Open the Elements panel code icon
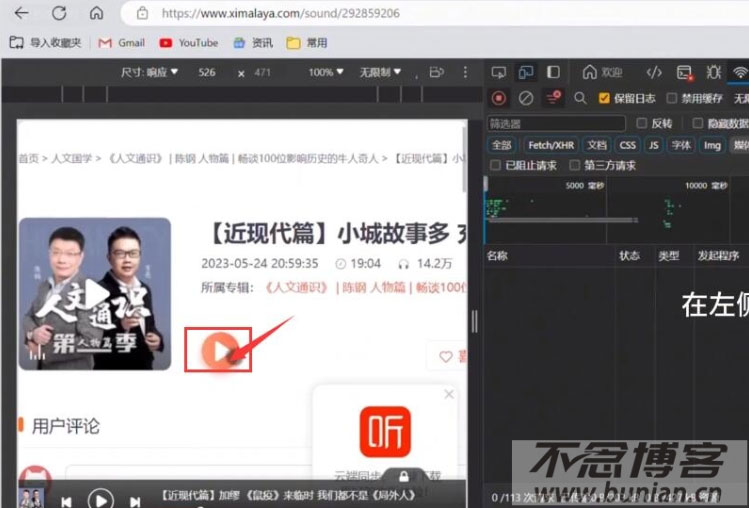The width and height of the screenshot is (749, 508). (653, 72)
